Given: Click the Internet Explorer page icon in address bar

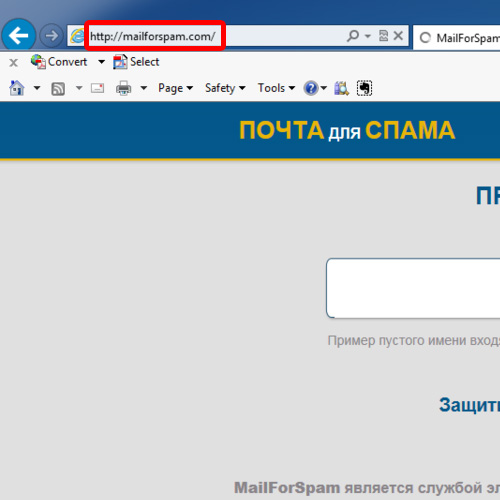Looking at the screenshot, I should coord(77,36).
